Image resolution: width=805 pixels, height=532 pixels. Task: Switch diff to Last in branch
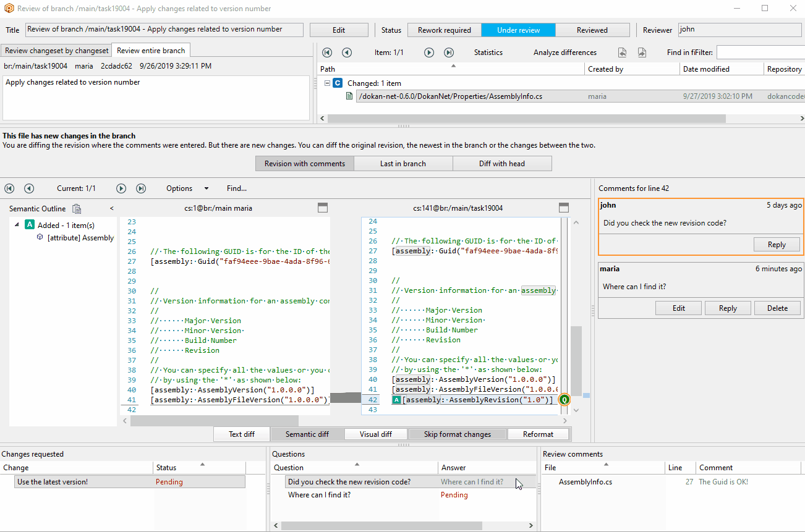point(402,163)
